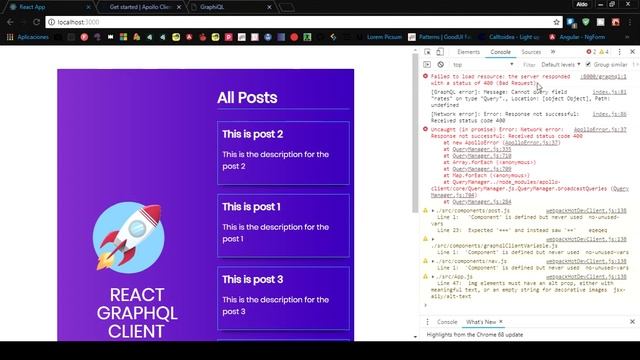Close the What's New drawer tab
This screenshot has height=360, width=640.
pyautogui.click(x=501, y=322)
